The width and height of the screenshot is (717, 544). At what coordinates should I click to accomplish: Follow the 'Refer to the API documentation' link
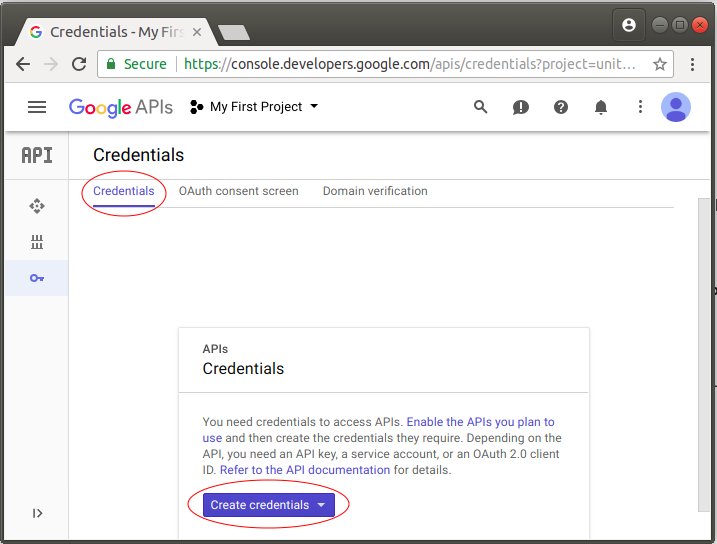point(305,470)
